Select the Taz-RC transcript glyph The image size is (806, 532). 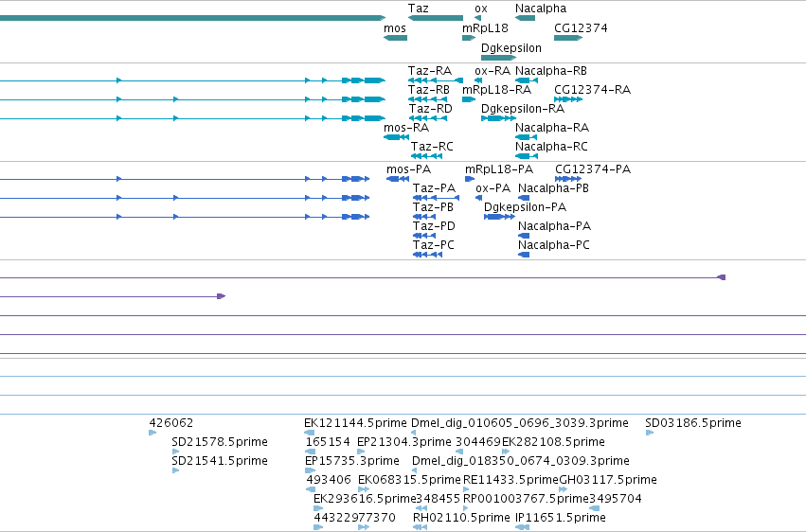coord(426,156)
